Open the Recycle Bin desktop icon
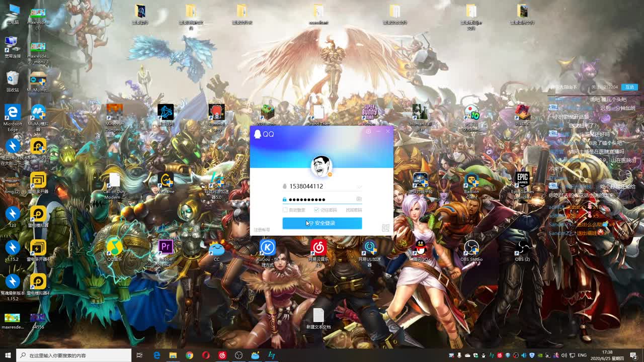Screen dimensions: 644x362 coord(13,81)
